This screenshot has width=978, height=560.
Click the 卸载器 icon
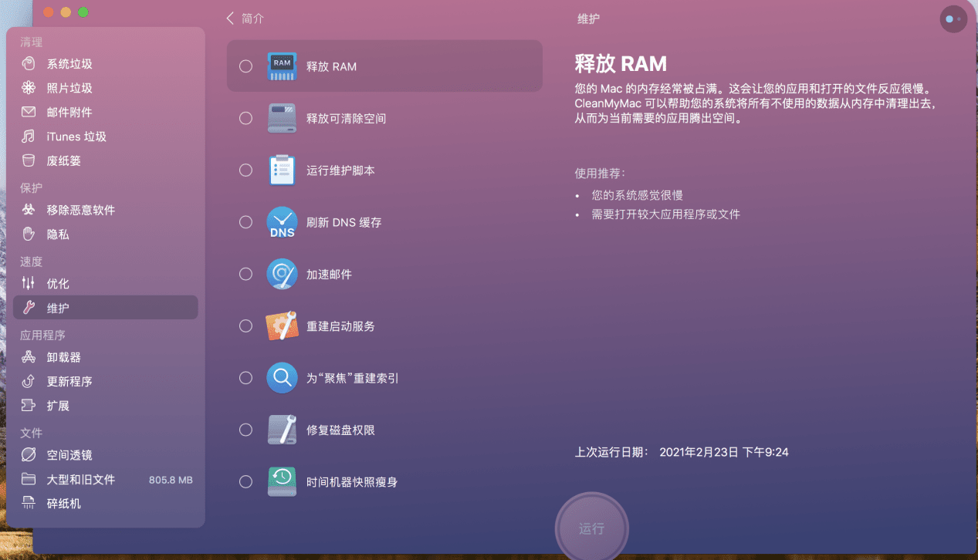(x=29, y=357)
